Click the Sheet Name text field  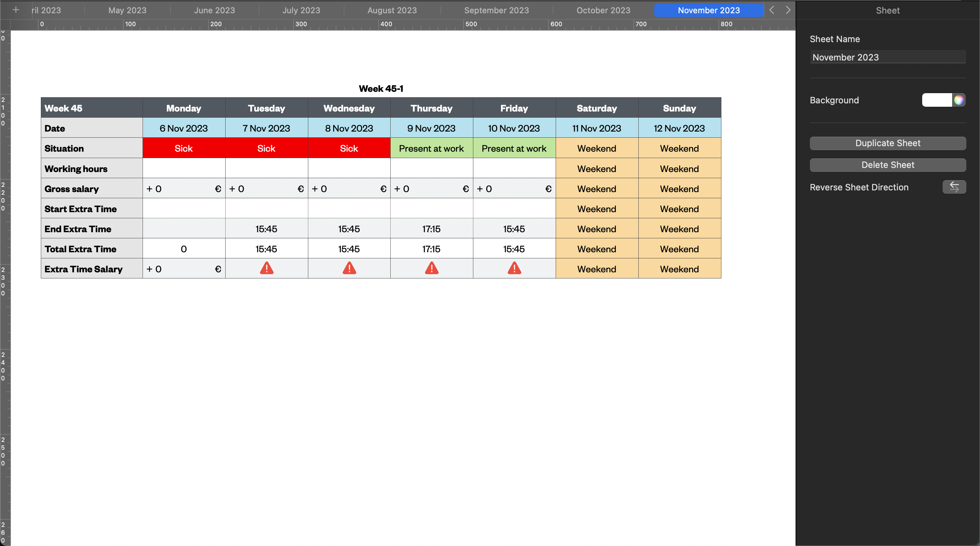point(887,57)
